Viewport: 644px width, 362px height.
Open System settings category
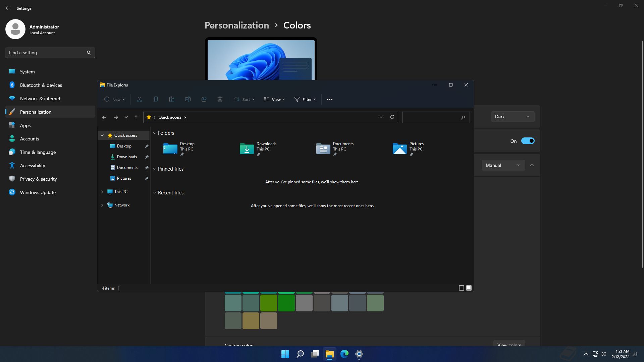tap(50, 72)
